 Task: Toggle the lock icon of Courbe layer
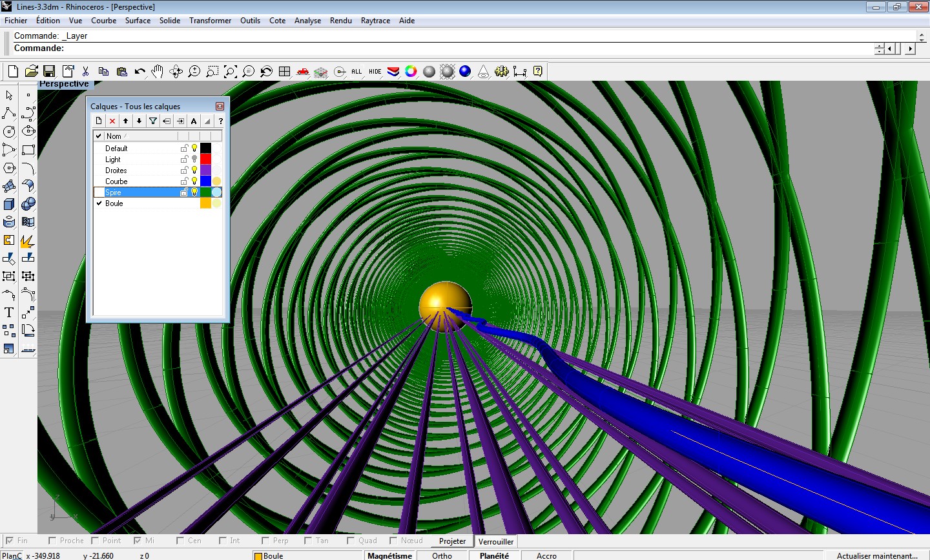tap(184, 181)
